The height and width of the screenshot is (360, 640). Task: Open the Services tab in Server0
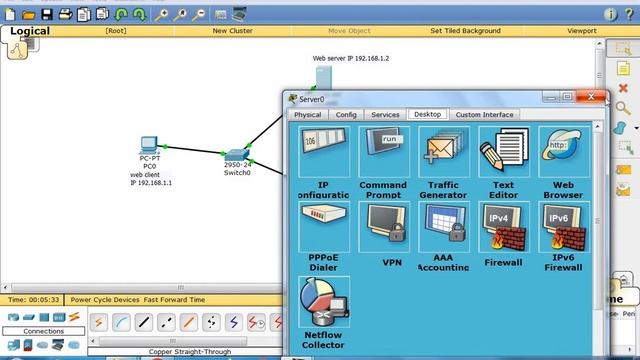[x=385, y=115]
